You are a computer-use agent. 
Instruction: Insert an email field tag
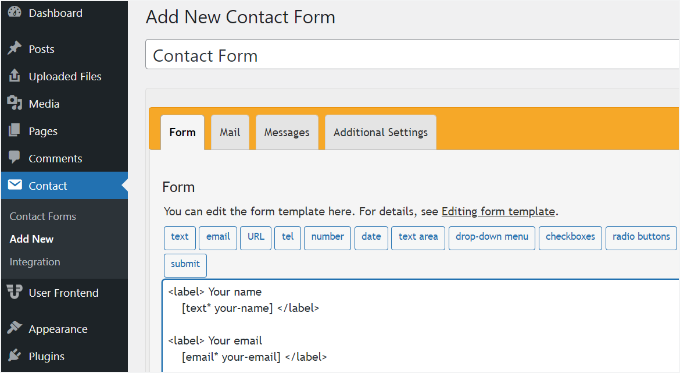pyautogui.click(x=218, y=237)
